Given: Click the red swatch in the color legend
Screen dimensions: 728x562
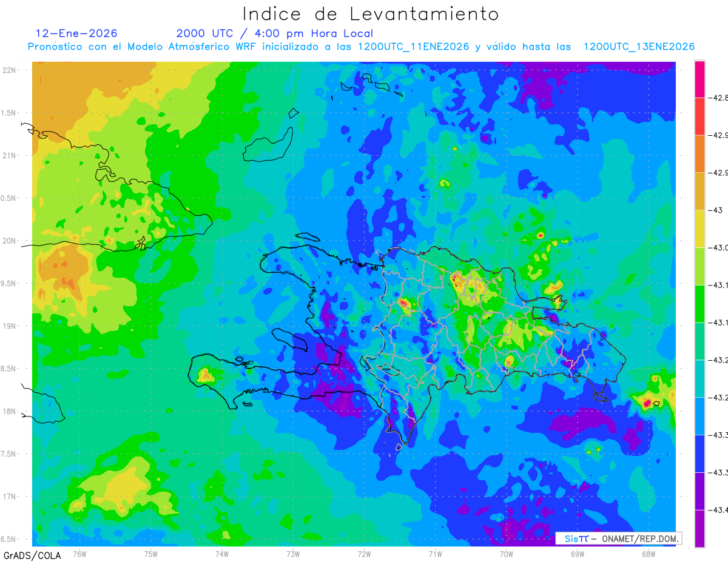Looking at the screenshot, I should 699,116.
